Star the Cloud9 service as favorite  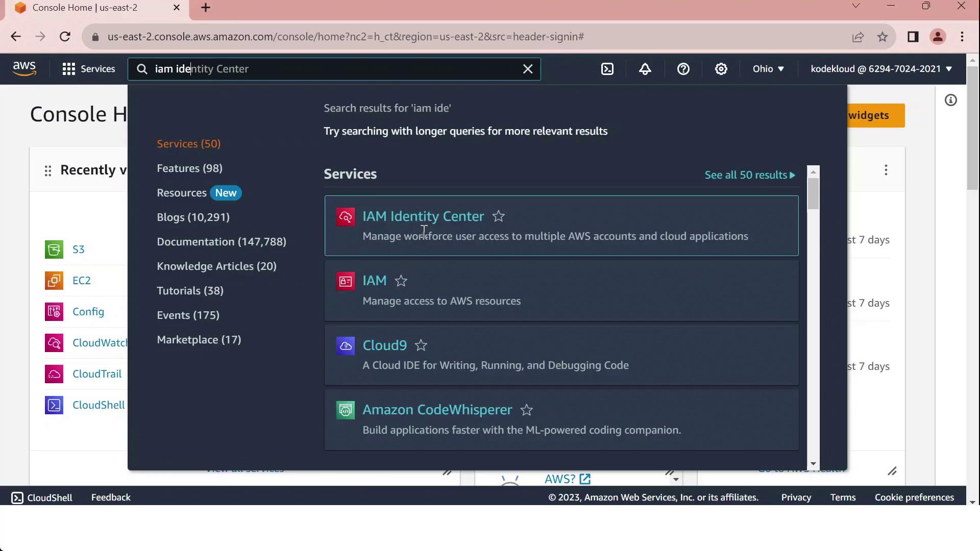(421, 345)
